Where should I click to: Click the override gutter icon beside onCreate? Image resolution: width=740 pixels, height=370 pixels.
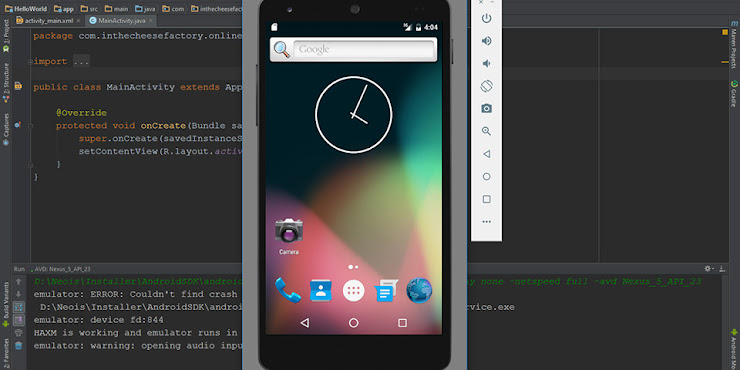(18, 125)
